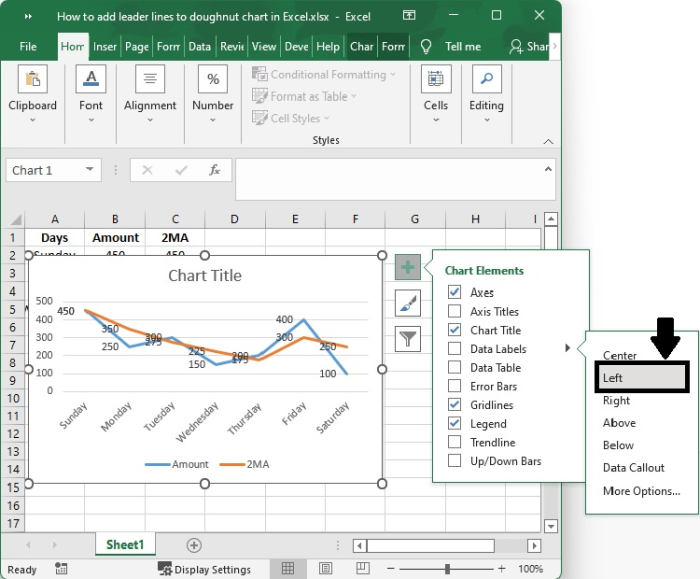Click the Tell me lightbulb icon
Image resolution: width=700 pixels, height=579 pixels.
[426, 46]
